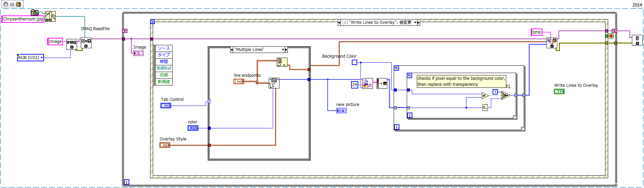644x188 pixels.
Task: Select the IMAQ Write File VI node
Action: click(x=552, y=43)
